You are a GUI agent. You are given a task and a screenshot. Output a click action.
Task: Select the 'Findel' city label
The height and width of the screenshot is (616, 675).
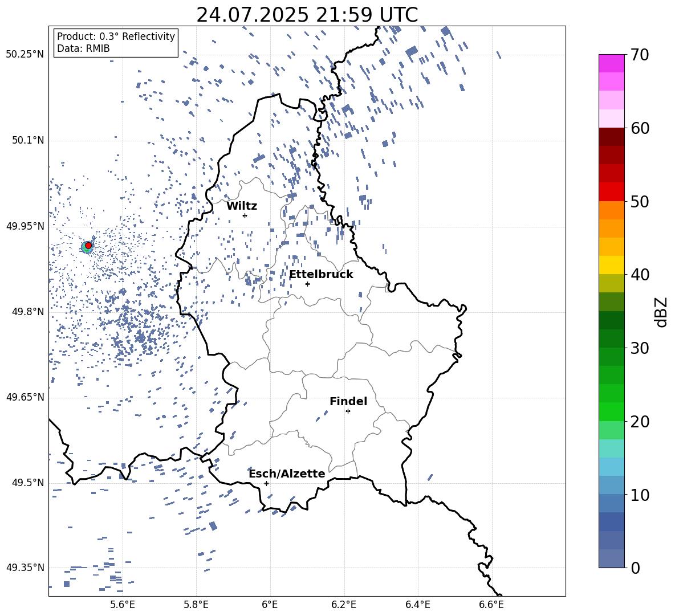(348, 401)
